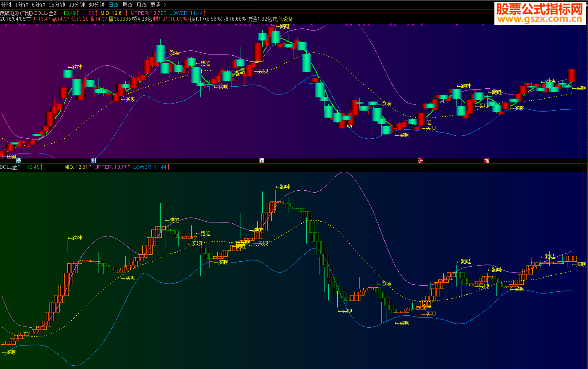Click the BOLL-金Z indicator name
Viewport: 588px width, 369px height.
45,13
